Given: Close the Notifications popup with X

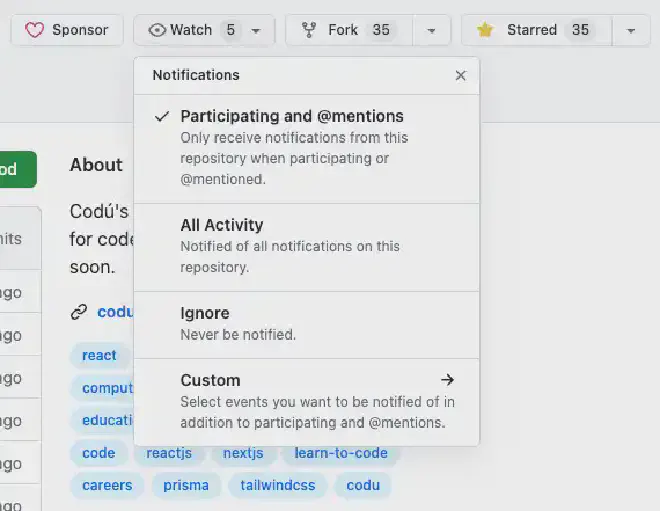Looking at the screenshot, I should click(x=460, y=75).
